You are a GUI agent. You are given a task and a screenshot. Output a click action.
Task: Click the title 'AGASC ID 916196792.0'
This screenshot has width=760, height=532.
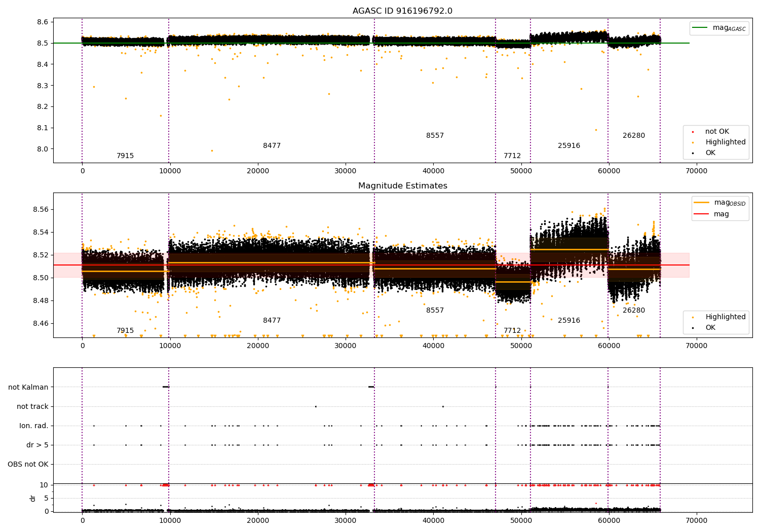[403, 11]
